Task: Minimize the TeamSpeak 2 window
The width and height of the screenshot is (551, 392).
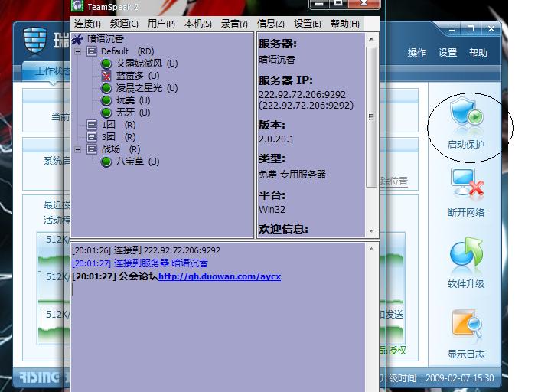Action: [x=319, y=4]
